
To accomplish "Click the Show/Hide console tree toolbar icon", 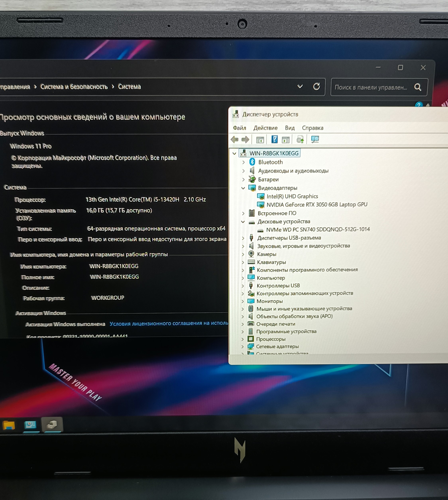I will [x=260, y=140].
